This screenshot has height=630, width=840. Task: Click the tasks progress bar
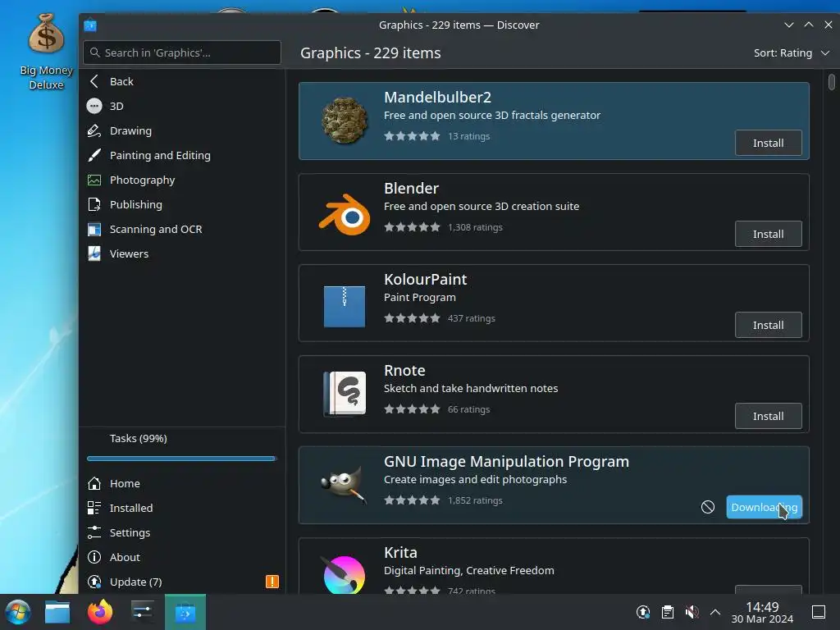(x=181, y=459)
